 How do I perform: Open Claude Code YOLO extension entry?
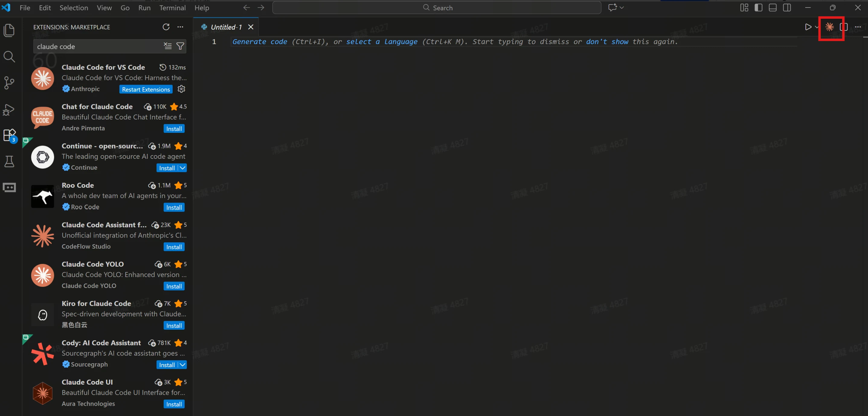point(108,275)
